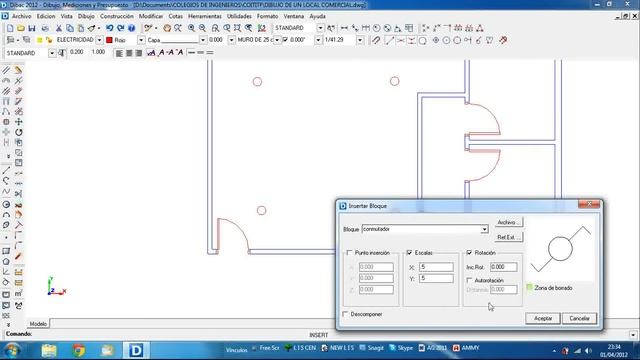This screenshot has height=360, width=640.
Task: Click the Cancelar button
Action: click(579, 318)
